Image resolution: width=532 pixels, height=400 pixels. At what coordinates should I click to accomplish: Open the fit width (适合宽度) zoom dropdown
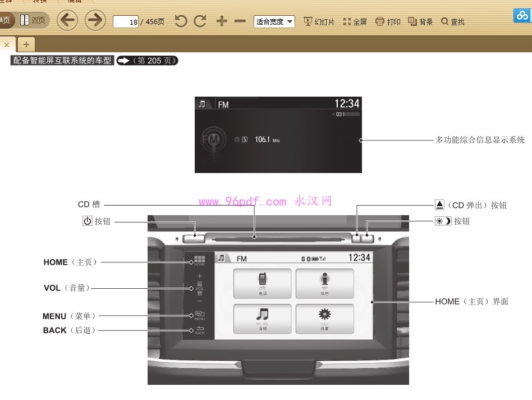pos(274,22)
